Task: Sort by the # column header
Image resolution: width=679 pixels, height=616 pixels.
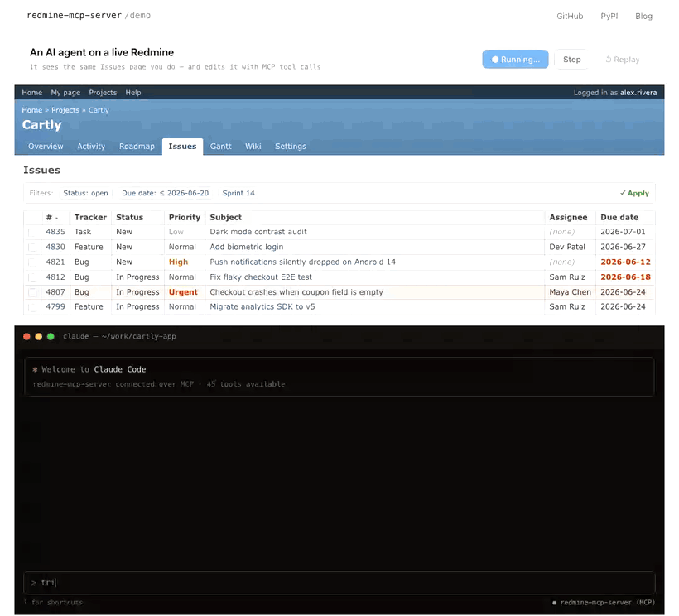Action: 52,217
